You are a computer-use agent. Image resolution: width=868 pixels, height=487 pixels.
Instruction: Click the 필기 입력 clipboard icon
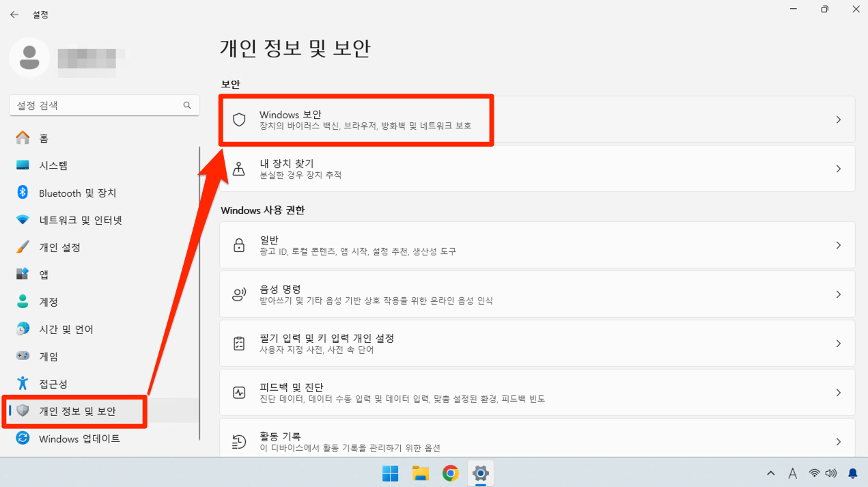coord(239,344)
